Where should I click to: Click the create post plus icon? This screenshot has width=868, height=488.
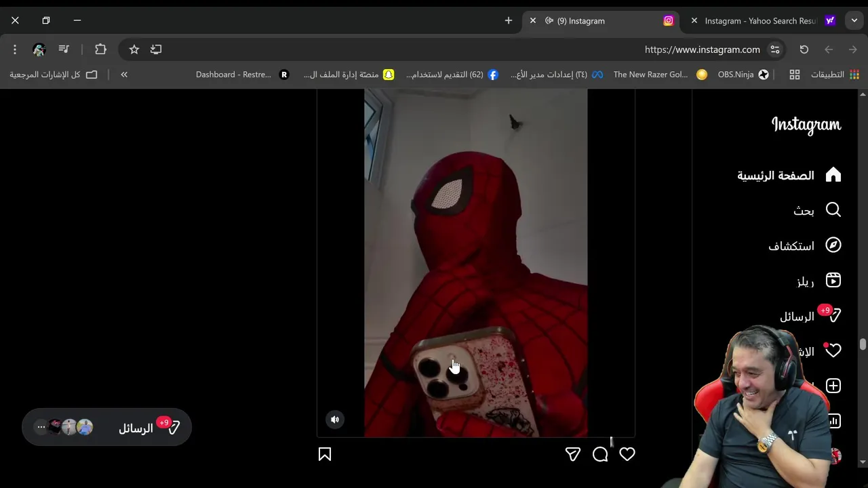tap(833, 386)
